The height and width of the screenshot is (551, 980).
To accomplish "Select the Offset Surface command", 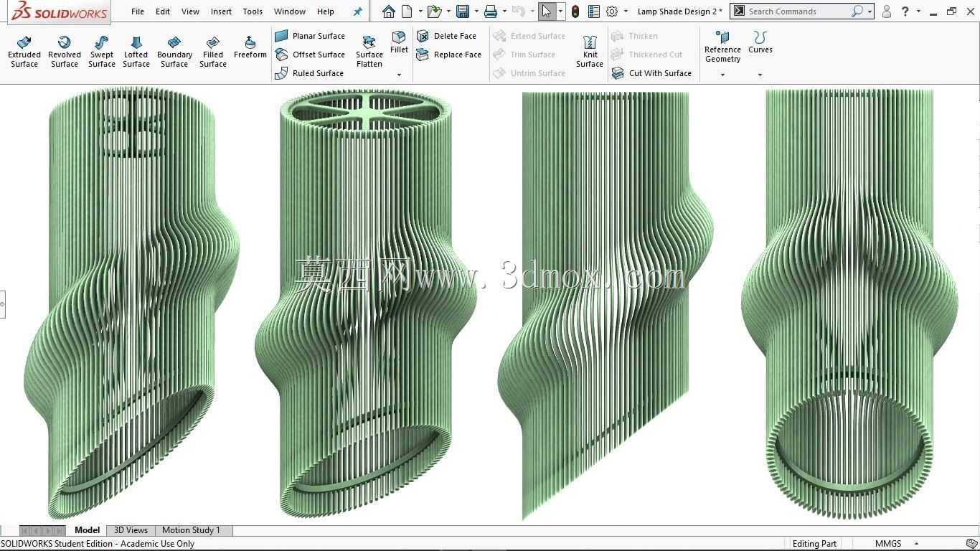I will click(x=310, y=55).
